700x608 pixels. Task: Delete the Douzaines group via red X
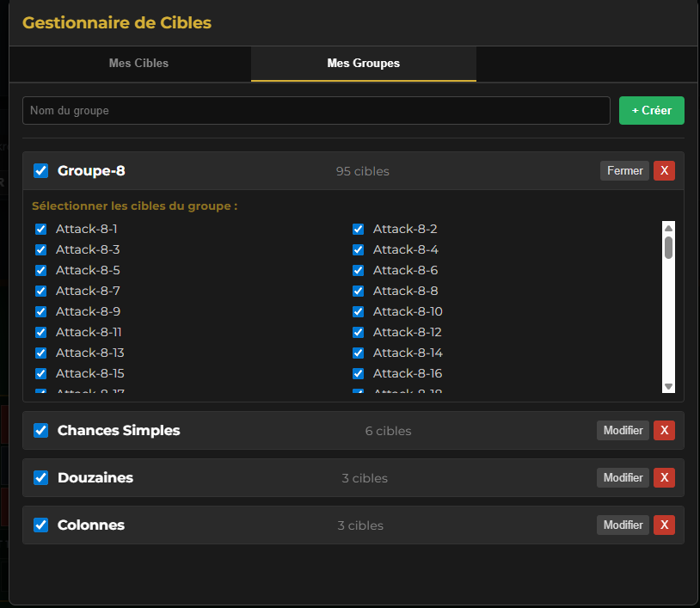point(664,477)
